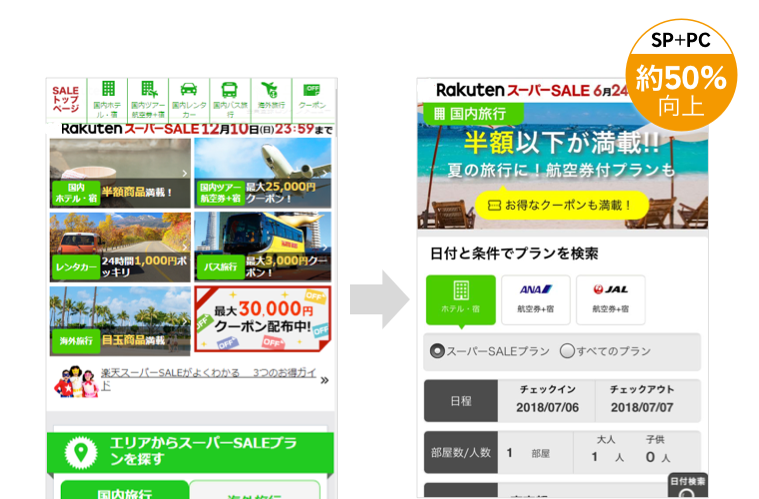This screenshot has width=759, height=499.
Task: Open the チェックイン date 2018/07/06
Action: pyautogui.click(x=547, y=401)
